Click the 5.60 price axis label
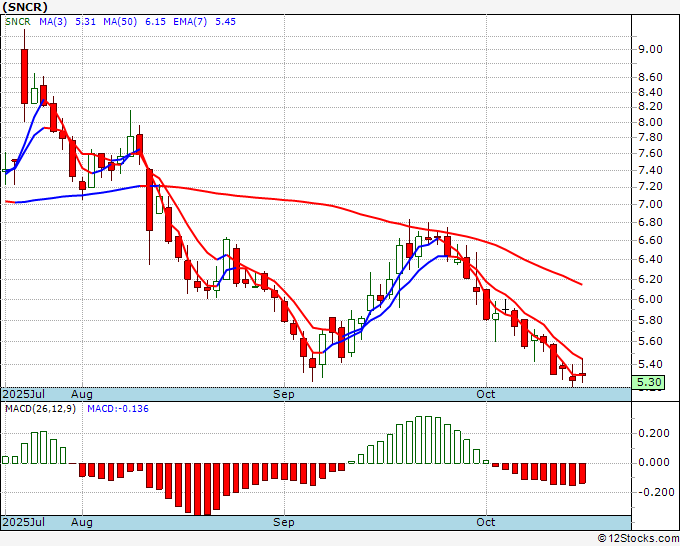Viewport: 680px width, 546px height. point(650,341)
